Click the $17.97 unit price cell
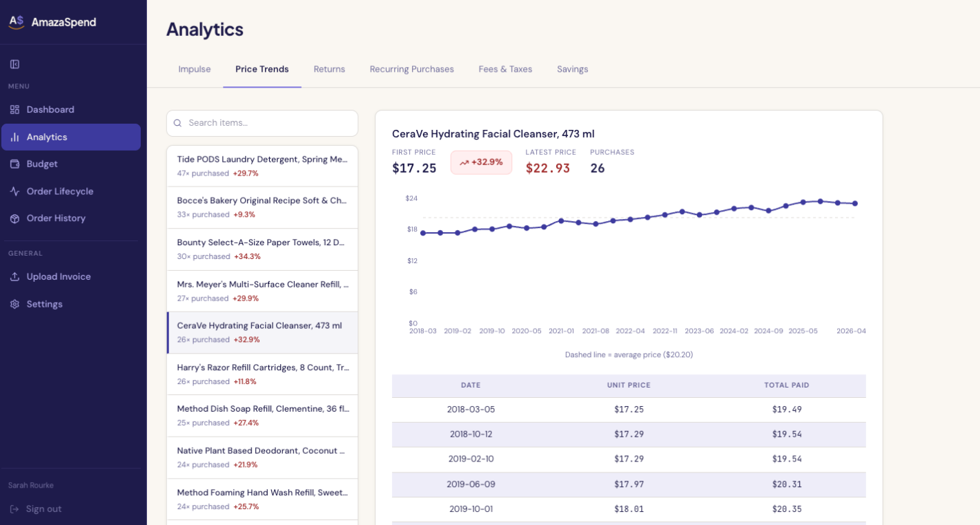Viewport: 980px width, 525px height. 629,484
